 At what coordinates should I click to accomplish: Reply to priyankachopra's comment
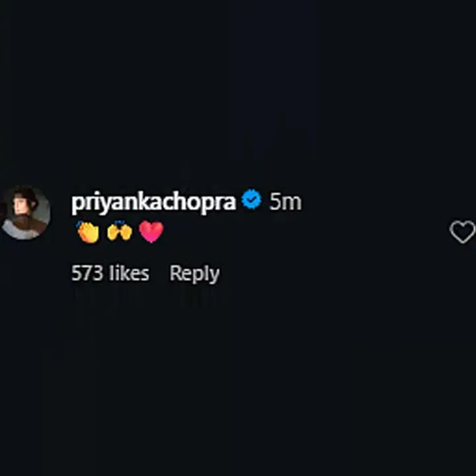tap(194, 274)
